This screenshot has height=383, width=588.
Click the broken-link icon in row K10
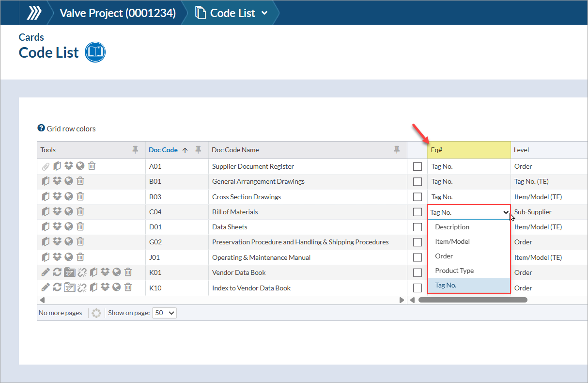[82, 287]
